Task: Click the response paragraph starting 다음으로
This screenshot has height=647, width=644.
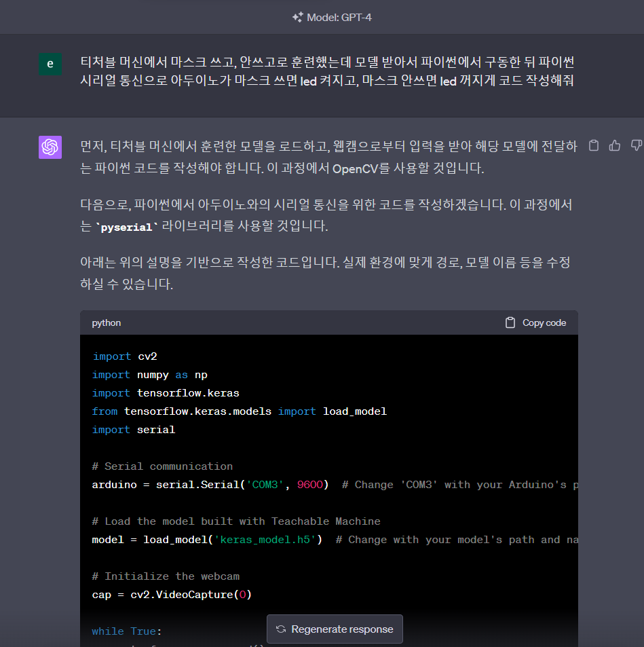Action: click(x=326, y=215)
